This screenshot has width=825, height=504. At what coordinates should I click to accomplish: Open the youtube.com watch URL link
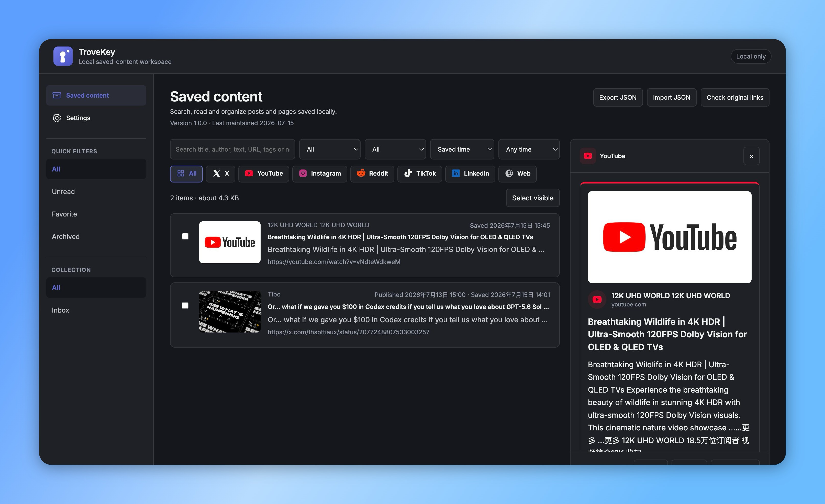(334, 262)
